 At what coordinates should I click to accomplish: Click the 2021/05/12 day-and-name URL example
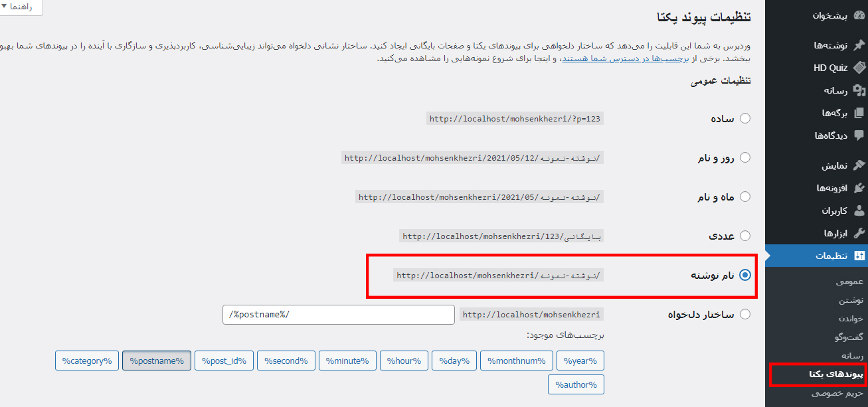coord(472,158)
